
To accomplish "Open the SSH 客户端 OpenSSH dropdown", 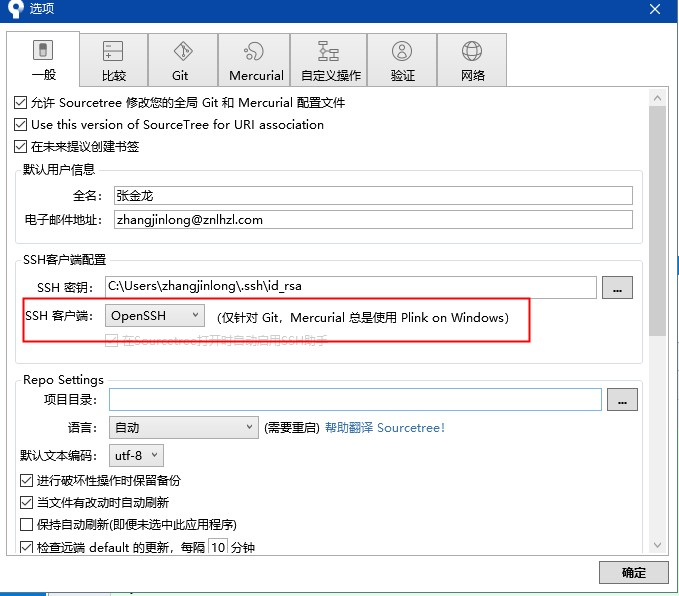I will pos(155,315).
